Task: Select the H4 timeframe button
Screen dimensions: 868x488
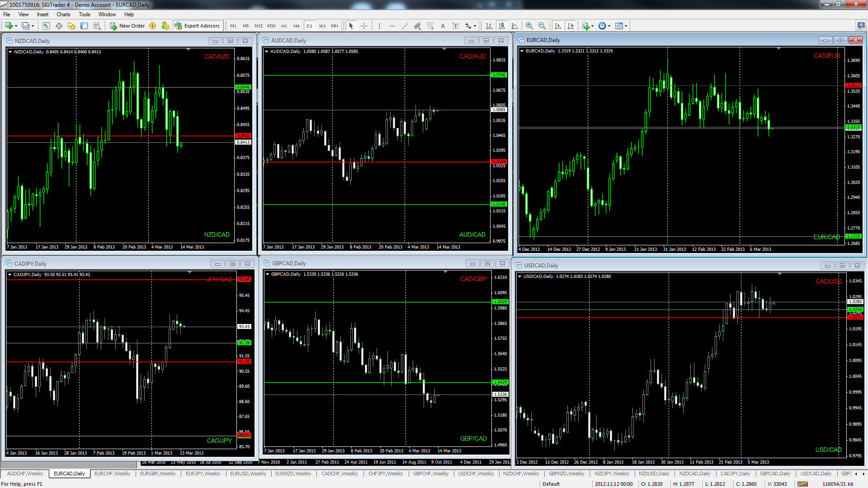Action: coord(296,26)
